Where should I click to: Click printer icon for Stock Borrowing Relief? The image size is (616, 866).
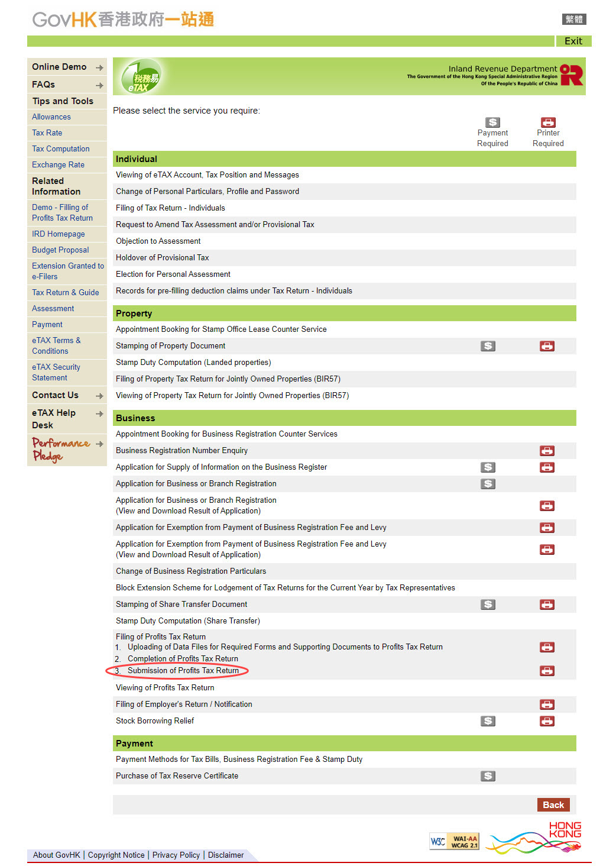coord(547,721)
